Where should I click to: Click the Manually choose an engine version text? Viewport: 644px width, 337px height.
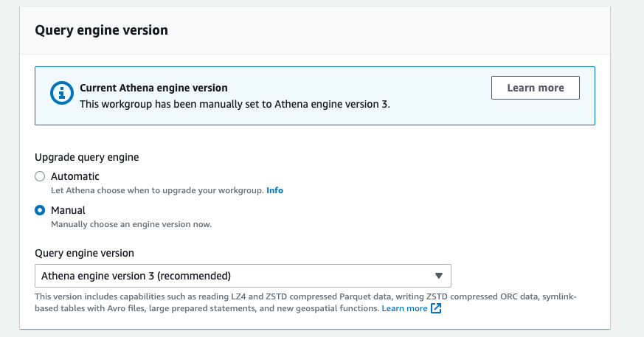(x=131, y=224)
